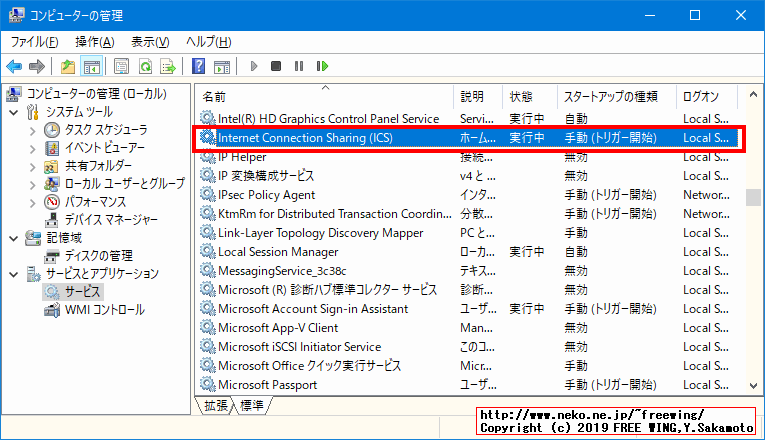Click the services list scroll down arrow
Viewport: 765px width, 440px height.
click(753, 385)
